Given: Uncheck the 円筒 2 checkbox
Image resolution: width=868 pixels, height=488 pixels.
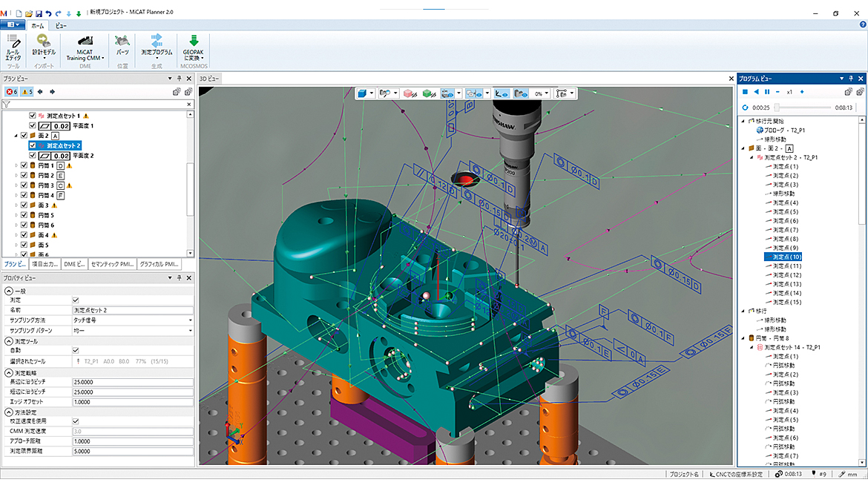Looking at the screenshot, I should [x=24, y=175].
